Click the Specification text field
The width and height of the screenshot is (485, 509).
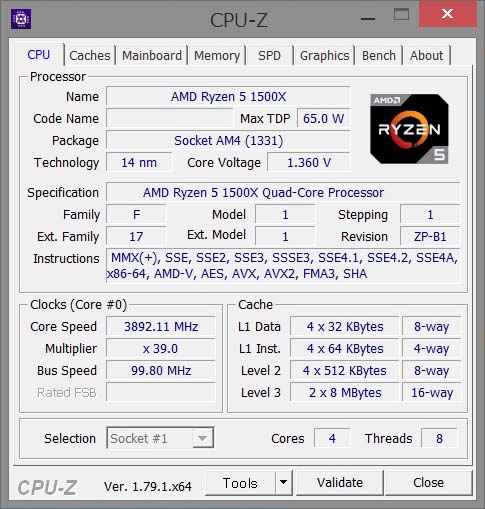283,192
